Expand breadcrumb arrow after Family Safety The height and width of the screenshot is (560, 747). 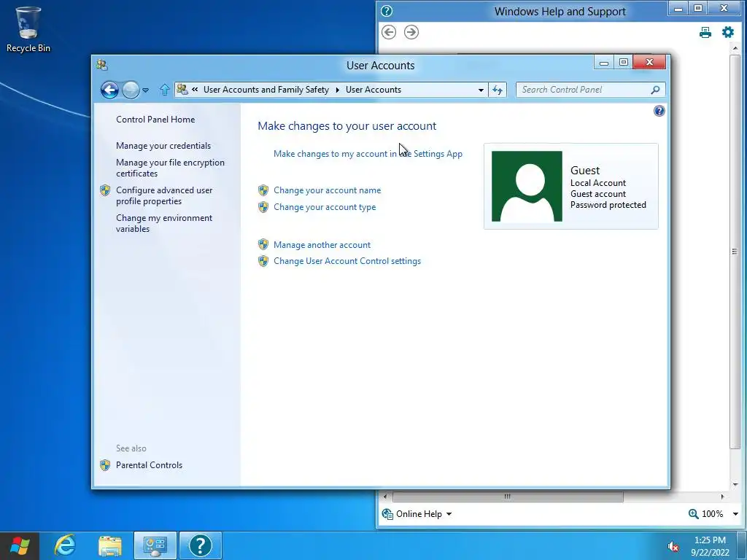(337, 90)
